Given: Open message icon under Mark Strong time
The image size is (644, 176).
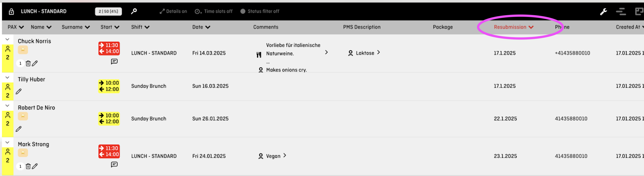Looking at the screenshot, I should (x=114, y=165).
